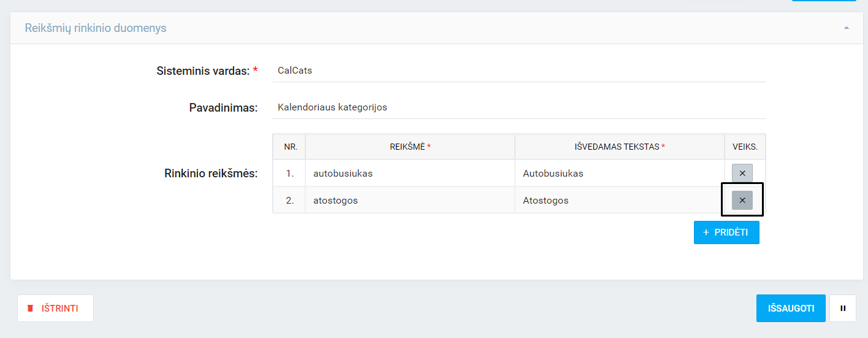Click the red Ištrinti delete button
Viewport: 868px width, 338px height.
55,309
